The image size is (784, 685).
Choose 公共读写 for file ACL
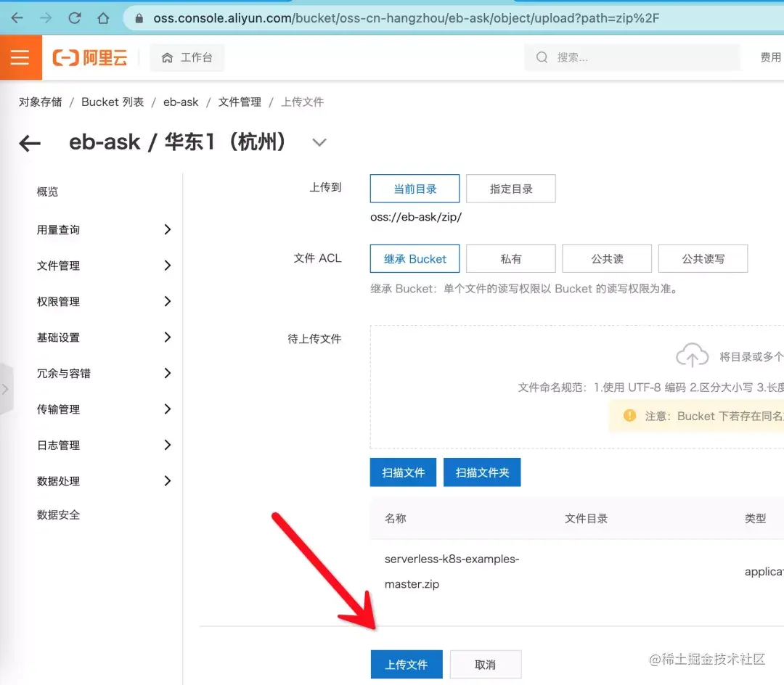coord(703,259)
